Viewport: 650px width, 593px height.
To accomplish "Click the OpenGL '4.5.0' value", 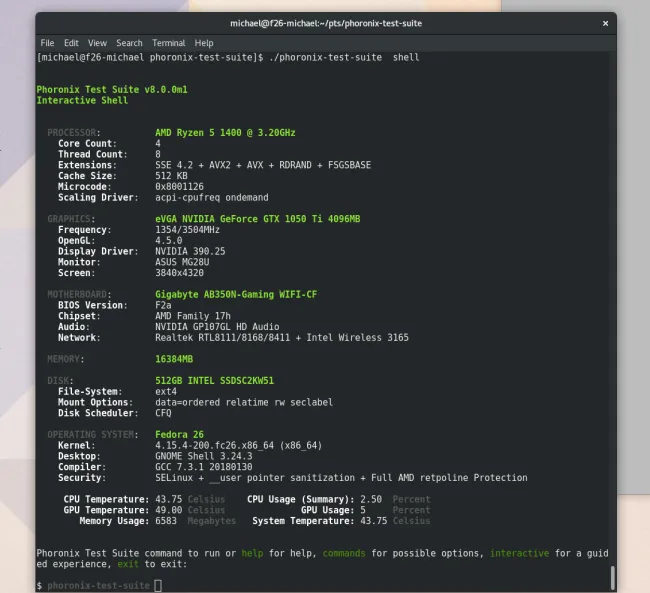I will (x=168, y=241).
